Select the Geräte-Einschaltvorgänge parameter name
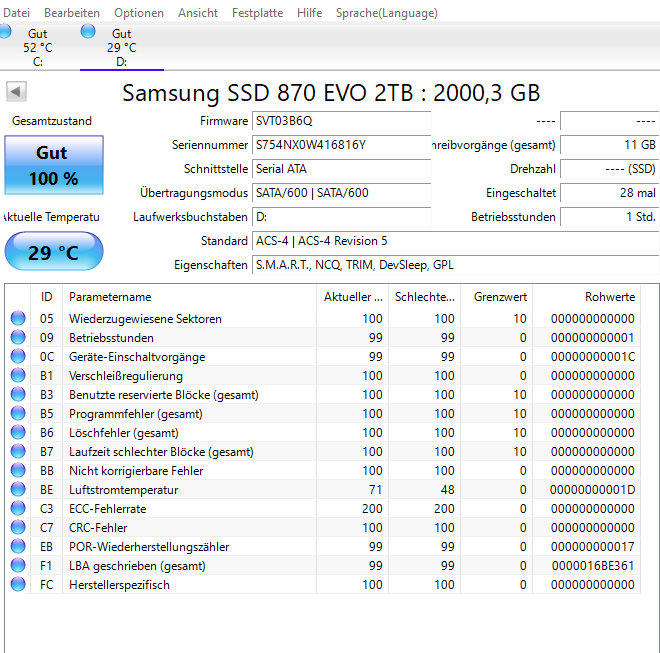This screenshot has height=653, width=660. click(x=137, y=357)
